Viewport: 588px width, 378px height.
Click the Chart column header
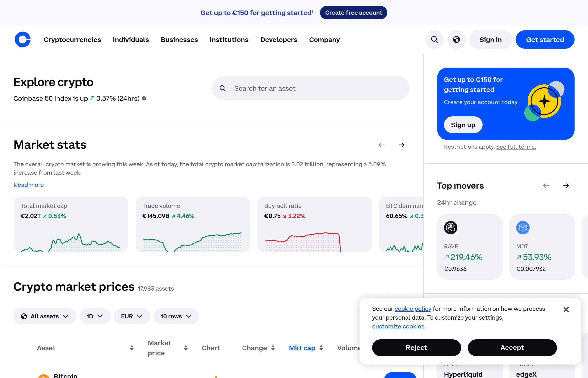tap(211, 348)
